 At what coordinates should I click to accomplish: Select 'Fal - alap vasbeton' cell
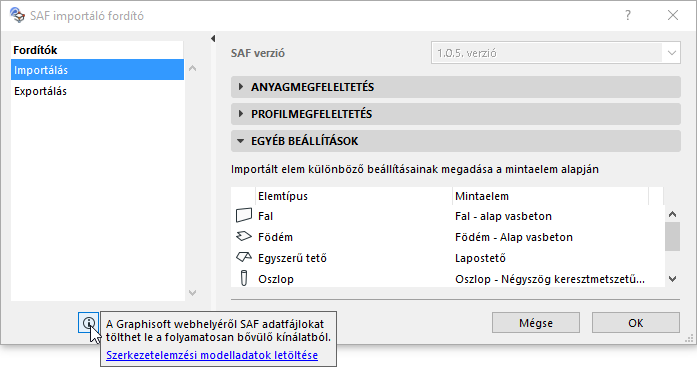click(x=503, y=216)
